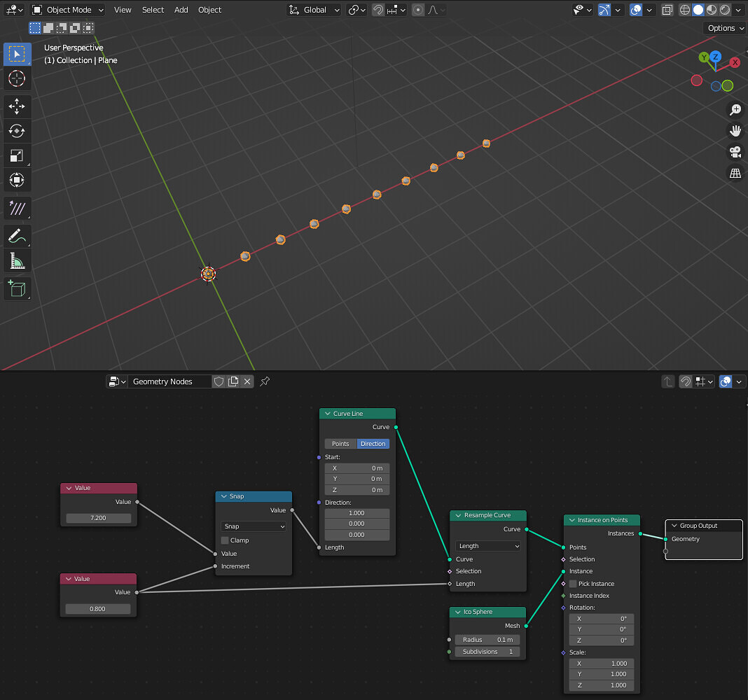
Task: Open Snap operation dropdown in Snap node
Action: [254, 526]
